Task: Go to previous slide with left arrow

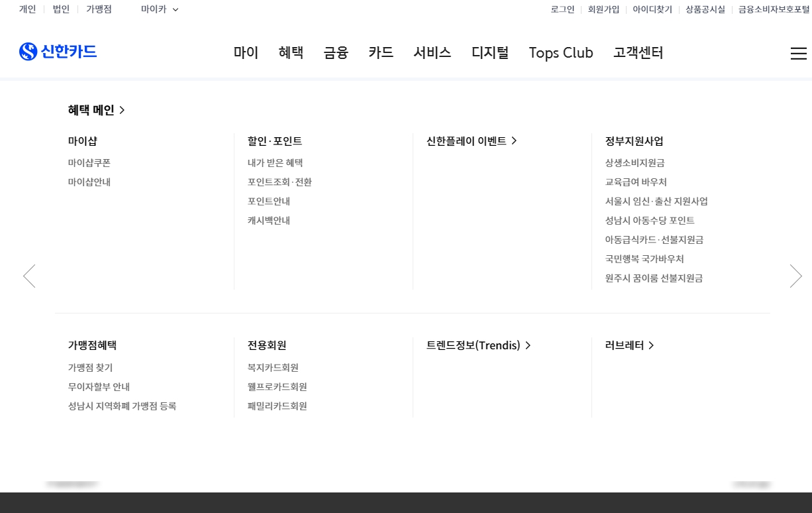Action: 29,276
